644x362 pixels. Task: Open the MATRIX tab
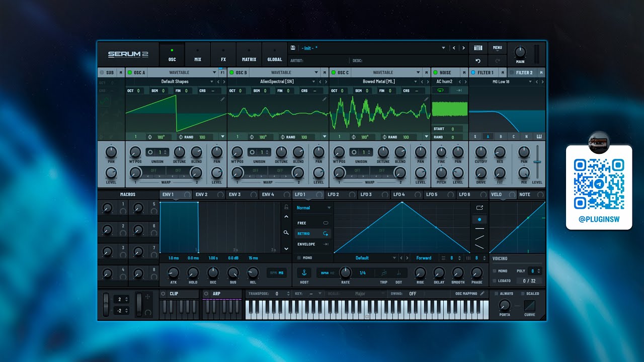pos(249,55)
